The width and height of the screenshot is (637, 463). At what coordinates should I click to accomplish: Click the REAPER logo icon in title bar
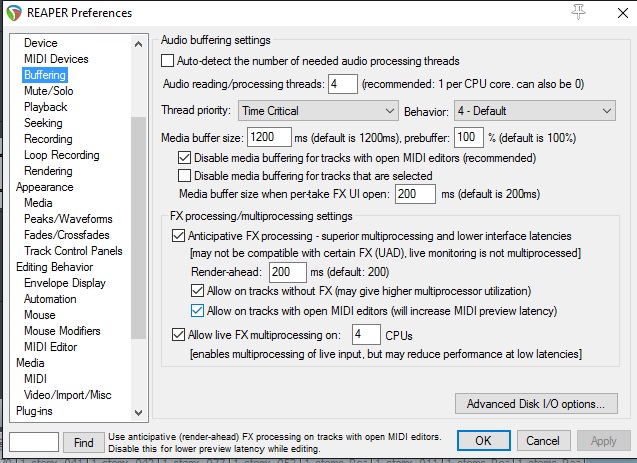coord(14,13)
